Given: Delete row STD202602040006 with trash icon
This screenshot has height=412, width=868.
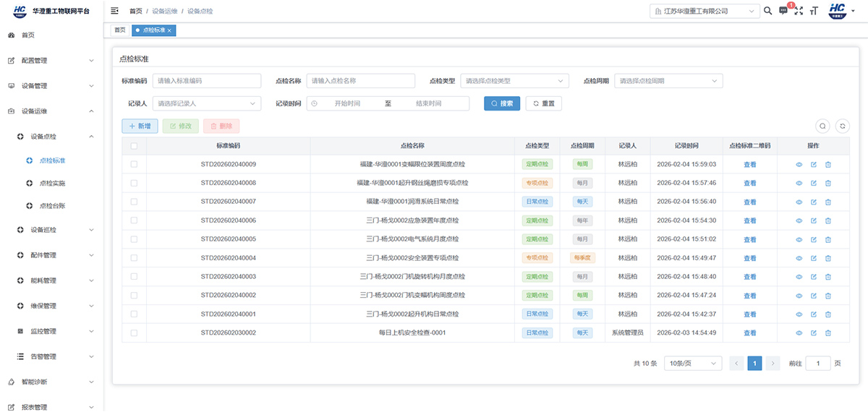Looking at the screenshot, I should coord(828,220).
